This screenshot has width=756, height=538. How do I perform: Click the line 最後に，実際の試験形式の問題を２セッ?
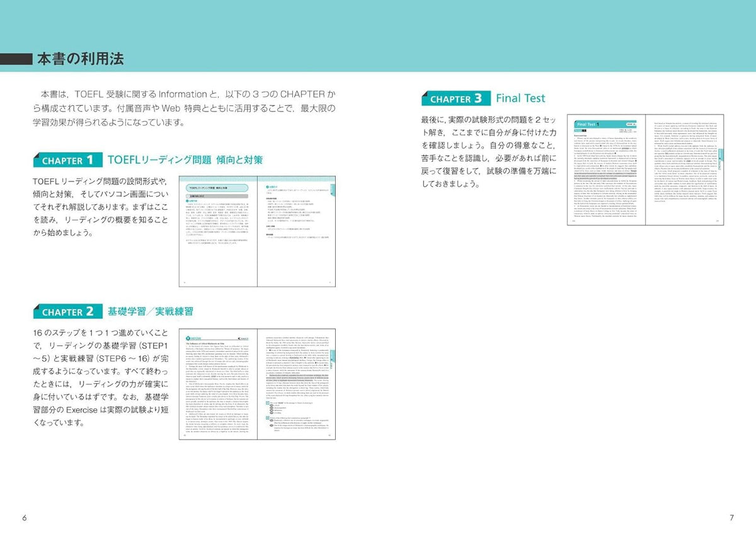pos(489,119)
